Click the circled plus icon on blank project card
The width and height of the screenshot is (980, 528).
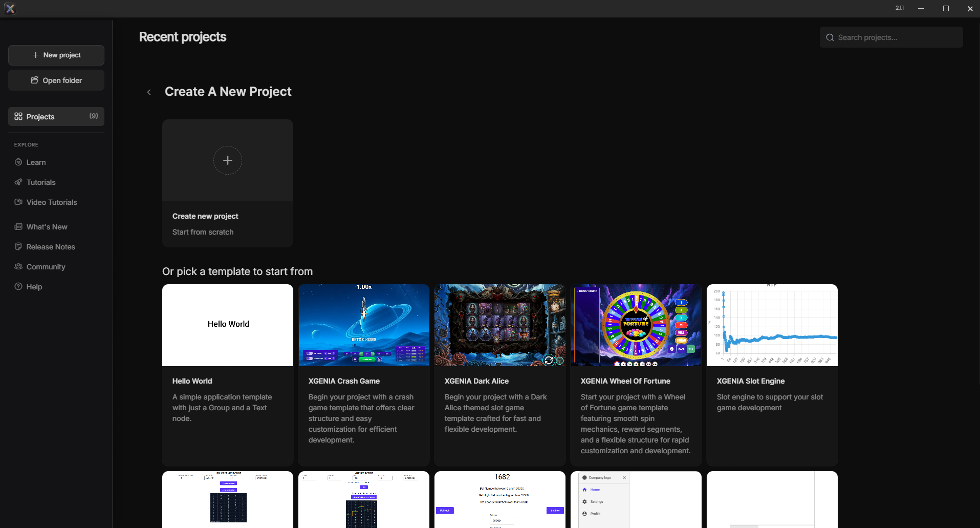228,160
